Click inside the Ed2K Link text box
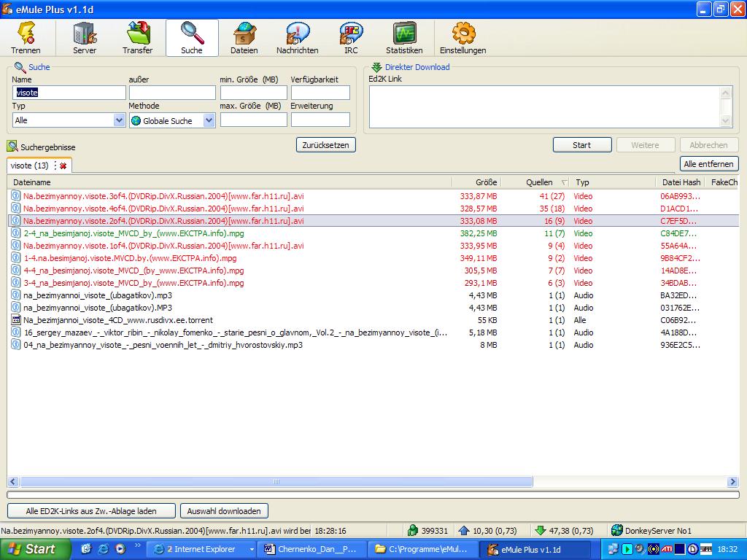Image resolution: width=747 pixels, height=560 pixels. [x=546, y=106]
